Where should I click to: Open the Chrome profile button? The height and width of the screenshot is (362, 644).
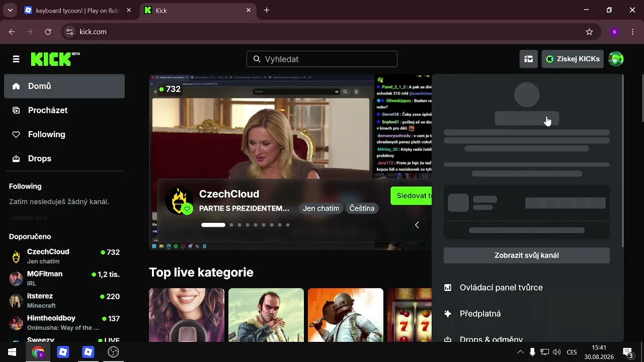(614, 32)
